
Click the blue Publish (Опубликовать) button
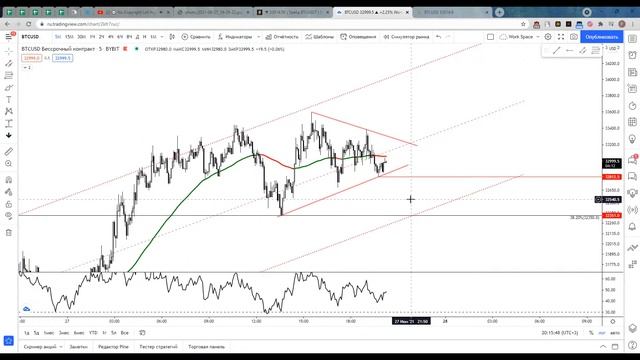click(x=602, y=37)
